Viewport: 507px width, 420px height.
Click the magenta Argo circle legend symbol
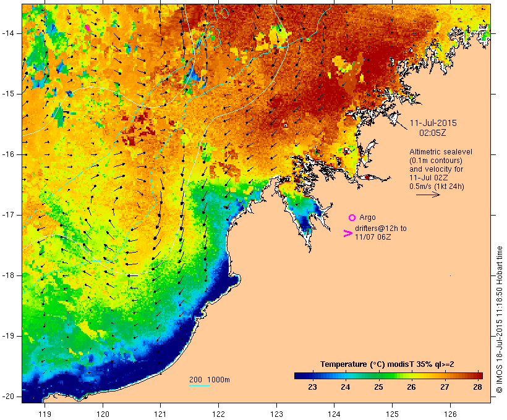pyautogui.click(x=352, y=218)
